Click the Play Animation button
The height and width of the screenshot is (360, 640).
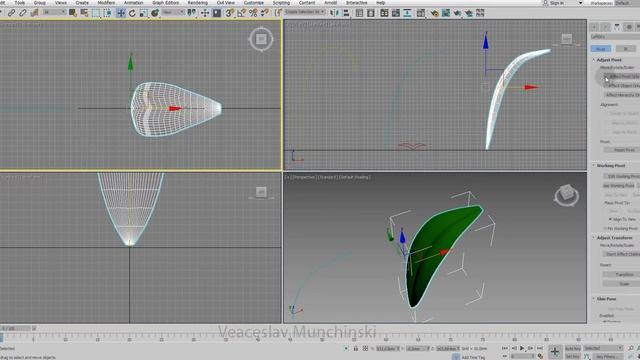522,348
